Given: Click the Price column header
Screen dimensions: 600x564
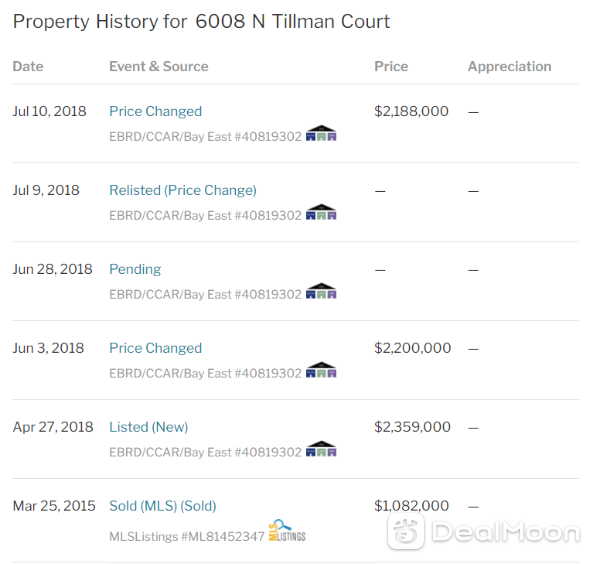Looking at the screenshot, I should pyautogui.click(x=391, y=66).
